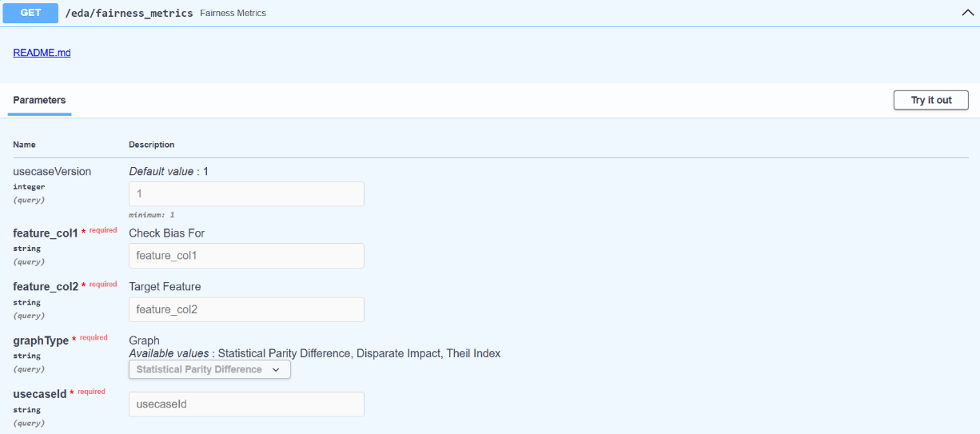Viewport: 980px width, 434px height.
Task: Open the README.md link
Action: 42,53
